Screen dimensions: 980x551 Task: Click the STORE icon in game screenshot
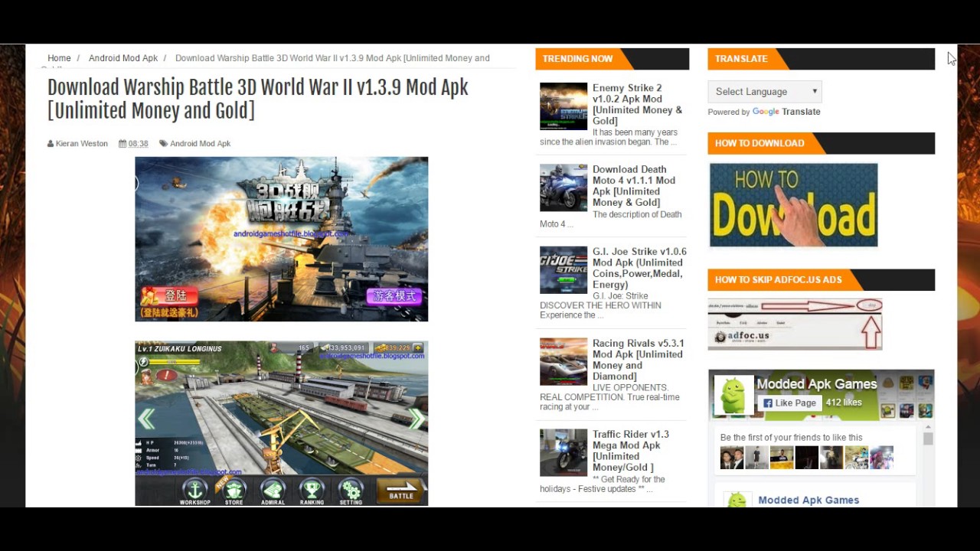tap(234, 491)
